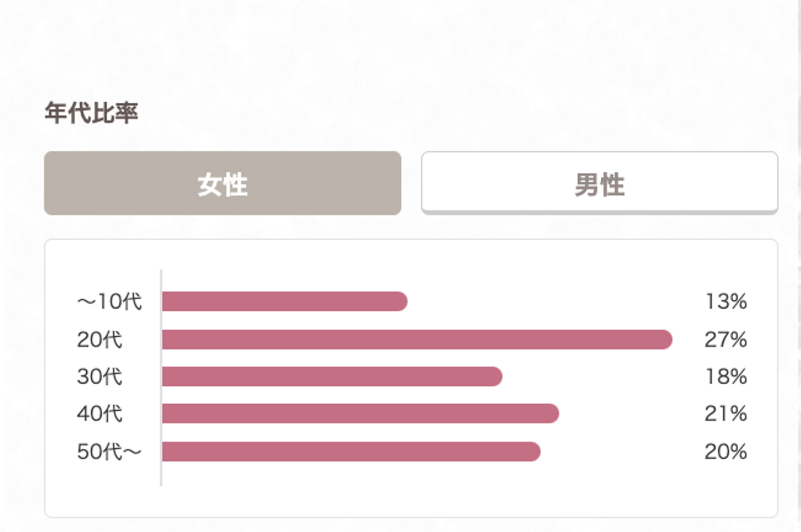This screenshot has width=801, height=532.
Task: Switch to the 男性 tab
Action: click(x=599, y=183)
